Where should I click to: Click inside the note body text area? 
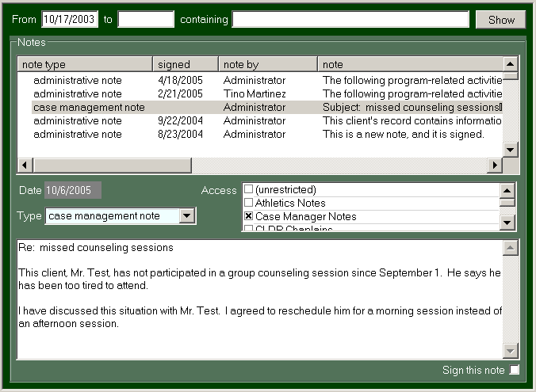click(x=260, y=299)
